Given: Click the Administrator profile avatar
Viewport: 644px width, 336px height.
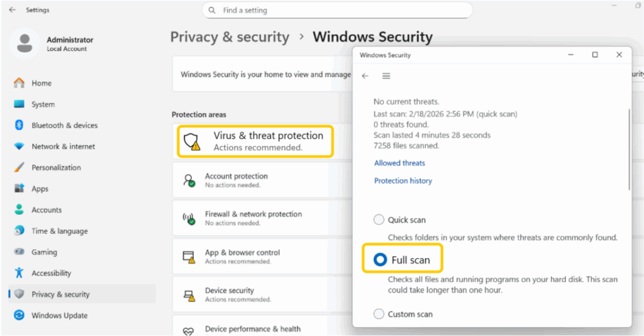Looking at the screenshot, I should click(x=25, y=43).
